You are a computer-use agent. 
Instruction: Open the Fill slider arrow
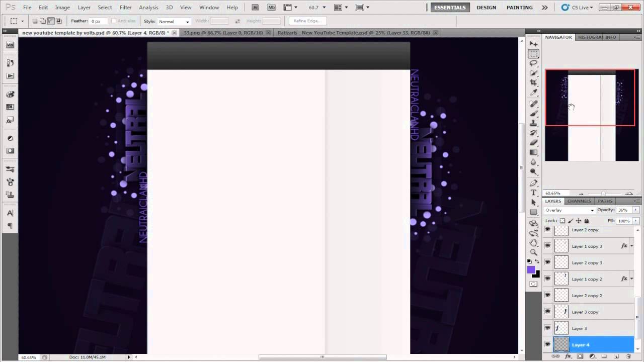coord(636,221)
